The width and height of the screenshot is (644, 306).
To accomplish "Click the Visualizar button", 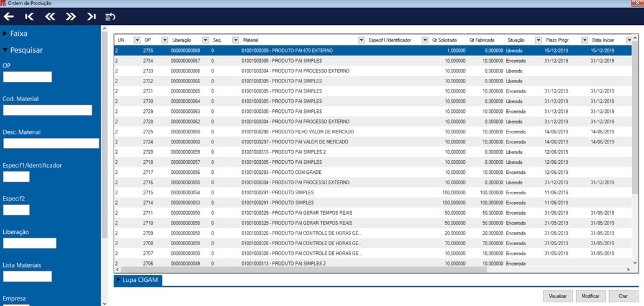I will tap(558, 295).
